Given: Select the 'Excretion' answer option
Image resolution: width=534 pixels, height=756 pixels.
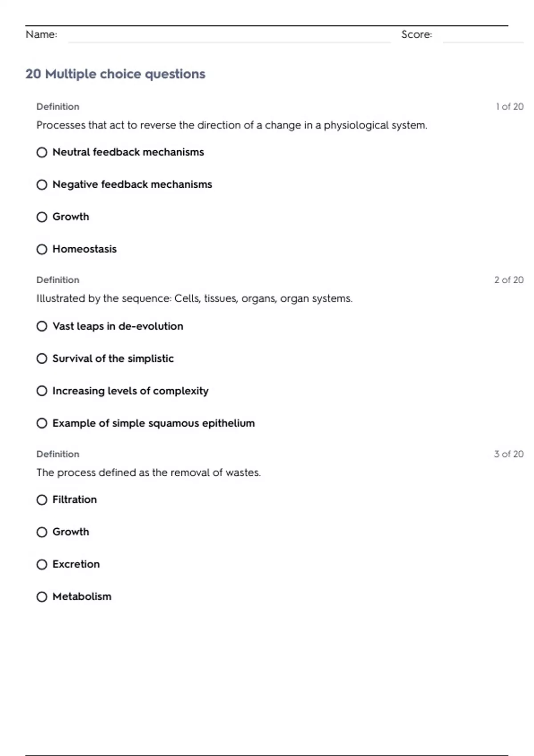Looking at the screenshot, I should click(x=42, y=564).
